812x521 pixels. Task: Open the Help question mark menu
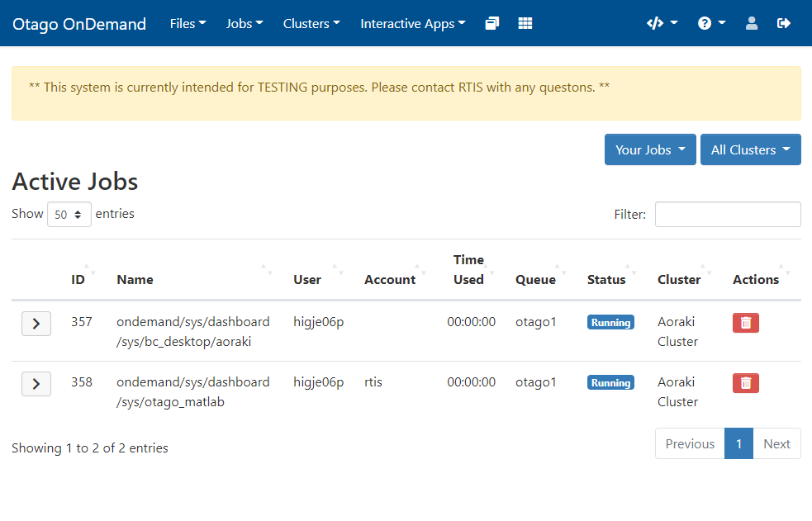(711, 23)
